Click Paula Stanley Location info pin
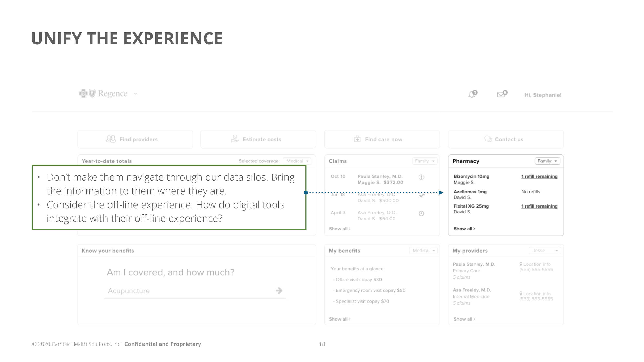The height and width of the screenshot is (362, 644). [521, 264]
